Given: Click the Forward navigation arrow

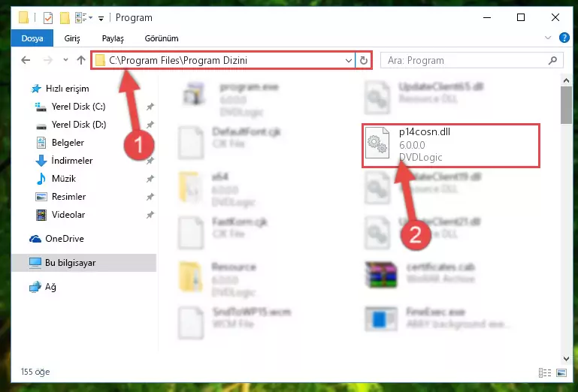Looking at the screenshot, I should 48,60.
